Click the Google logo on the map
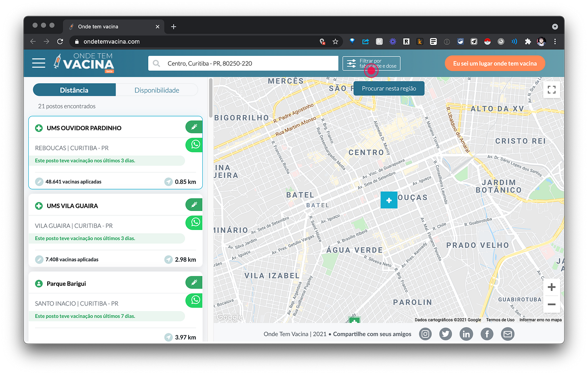The image size is (588, 375). click(x=229, y=317)
